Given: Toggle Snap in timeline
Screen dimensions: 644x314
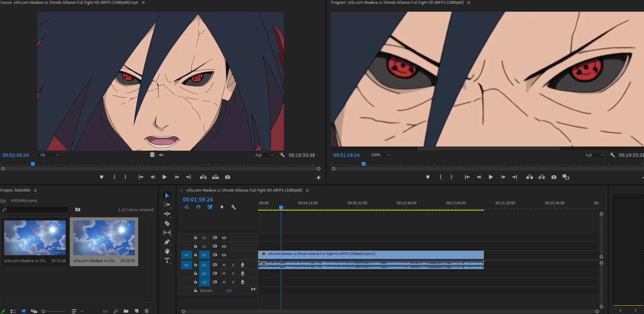Looking at the screenshot, I should [198, 207].
